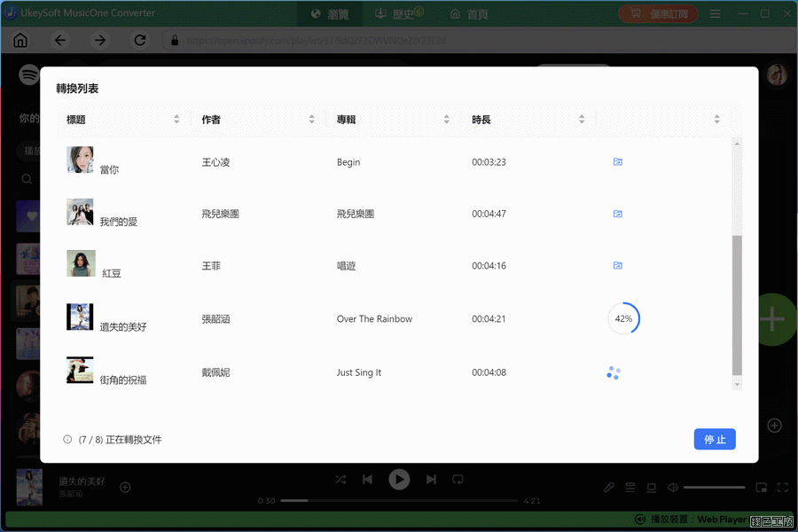Open output folder for 紅豆 track
798x532 pixels.
click(618, 265)
